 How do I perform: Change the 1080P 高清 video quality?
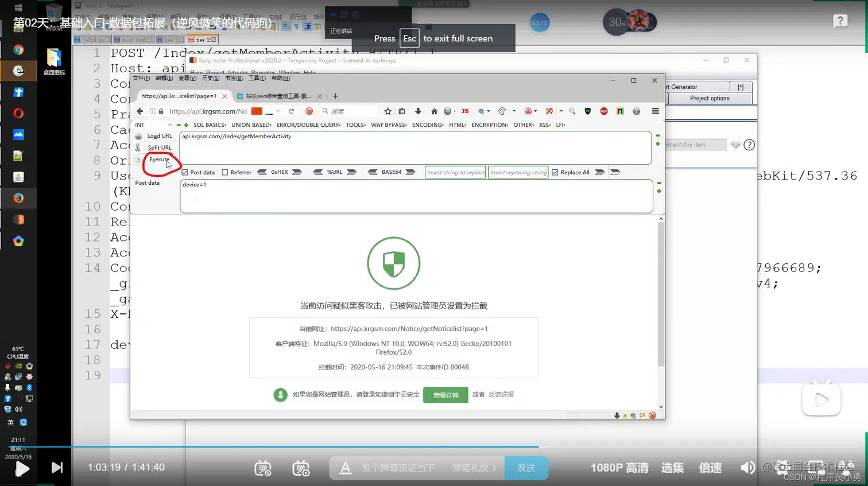[619, 468]
